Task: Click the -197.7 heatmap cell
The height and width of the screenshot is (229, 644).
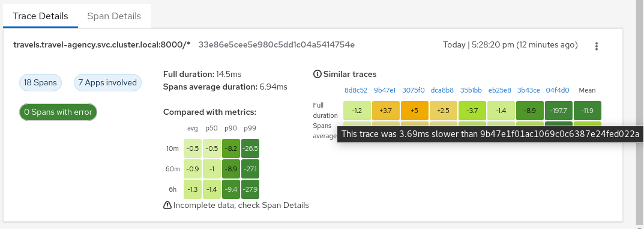Action: (559, 111)
